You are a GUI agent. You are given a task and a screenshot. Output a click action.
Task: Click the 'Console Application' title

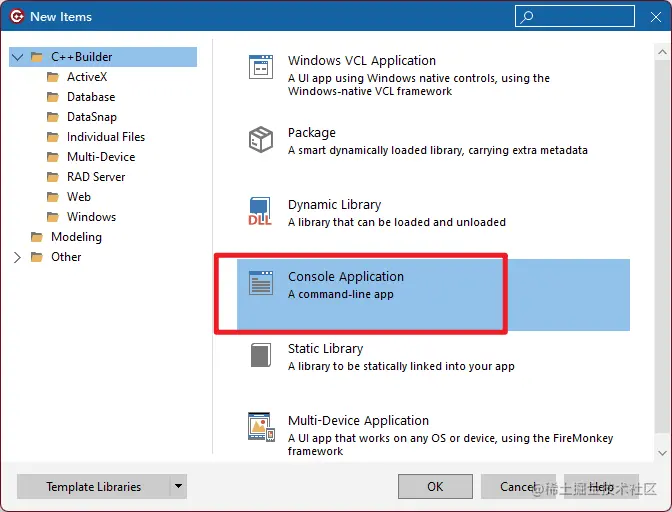pyautogui.click(x=346, y=276)
